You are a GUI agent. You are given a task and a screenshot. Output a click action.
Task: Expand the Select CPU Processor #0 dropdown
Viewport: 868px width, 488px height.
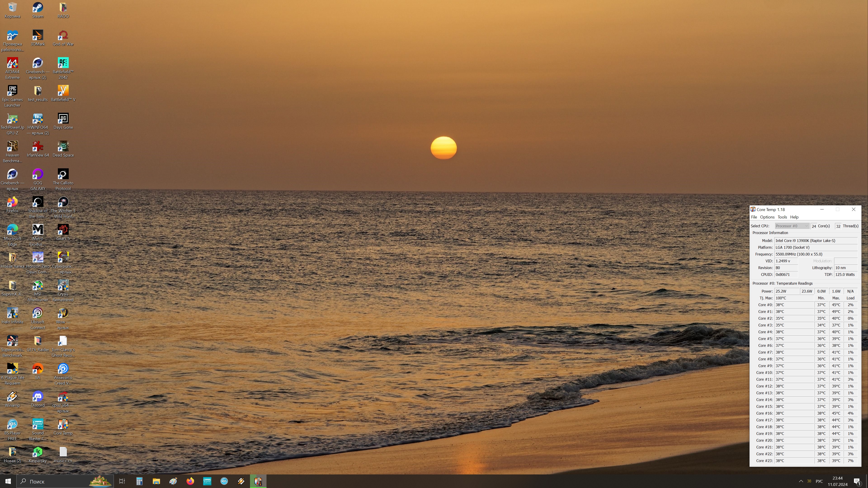click(x=792, y=226)
